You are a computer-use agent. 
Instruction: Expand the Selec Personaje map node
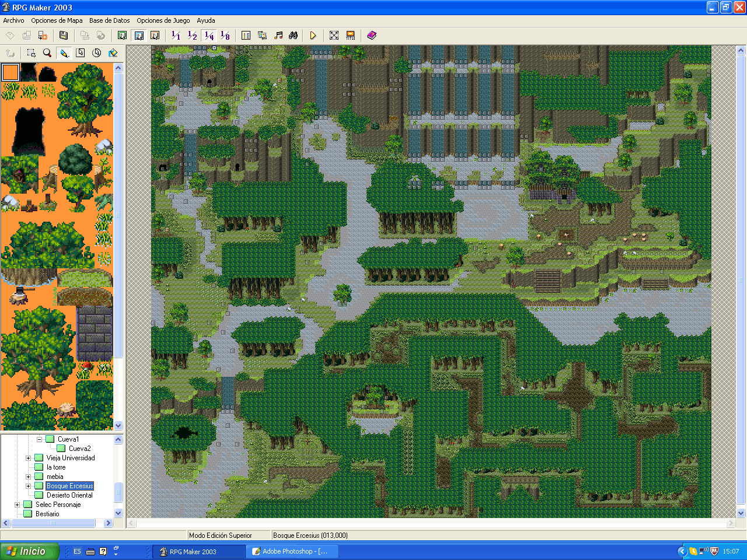click(x=17, y=505)
